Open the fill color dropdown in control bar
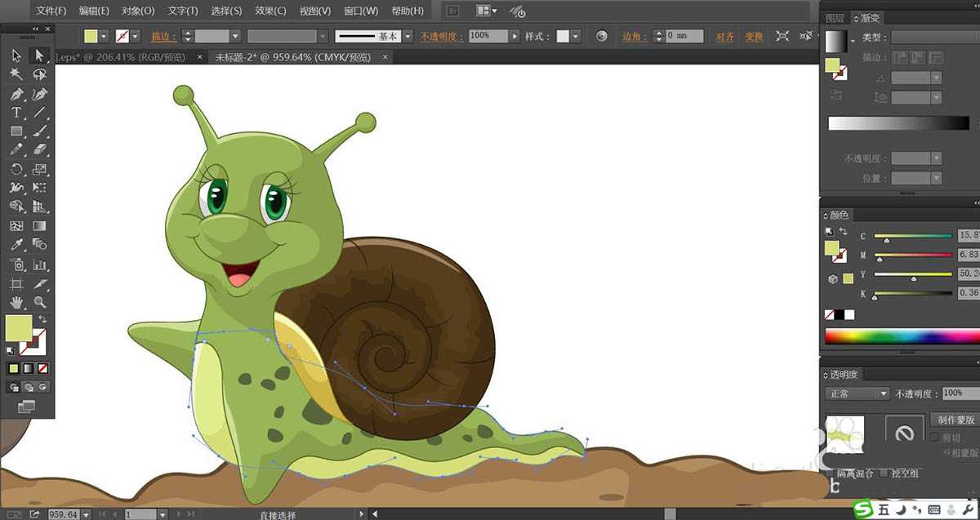This screenshot has height=520, width=980. [104, 37]
